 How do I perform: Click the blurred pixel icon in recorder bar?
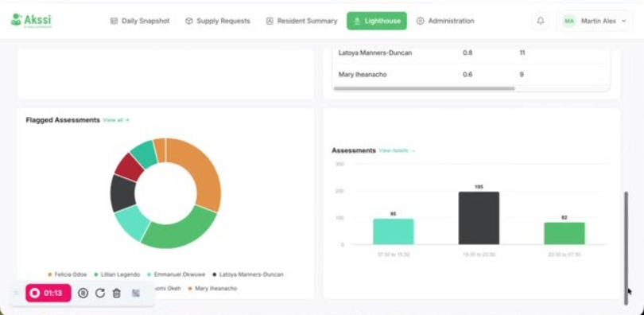point(135,293)
